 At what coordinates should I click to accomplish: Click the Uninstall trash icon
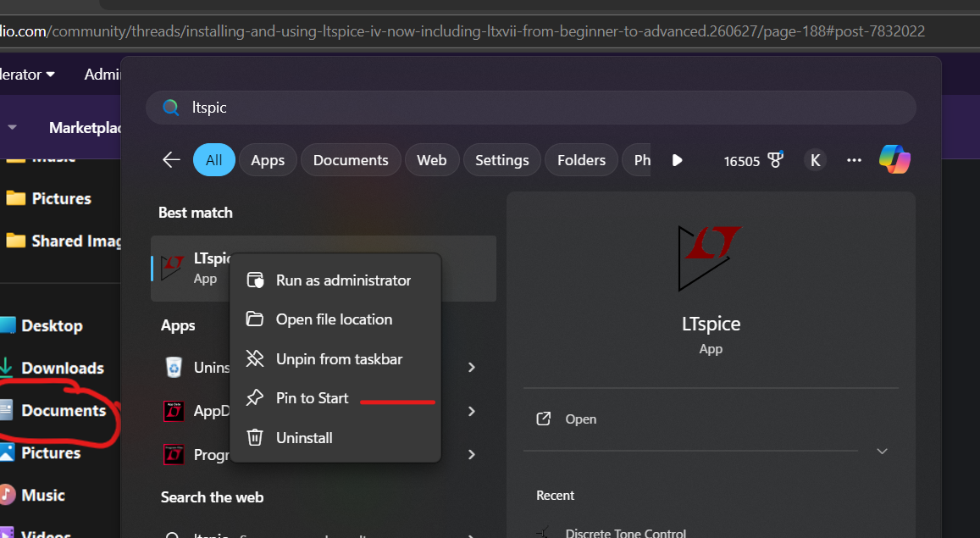point(254,437)
